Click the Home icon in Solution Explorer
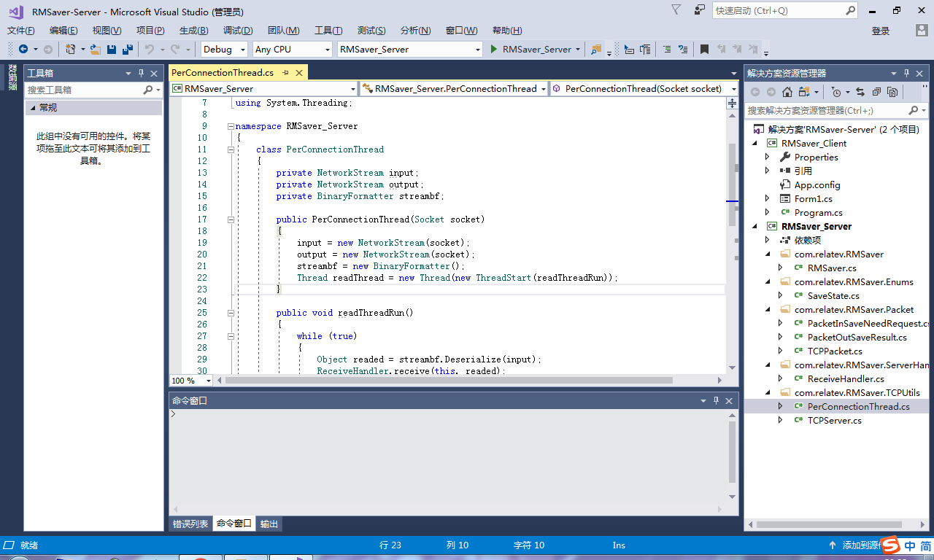The width and height of the screenshot is (934, 560). pyautogui.click(x=787, y=92)
